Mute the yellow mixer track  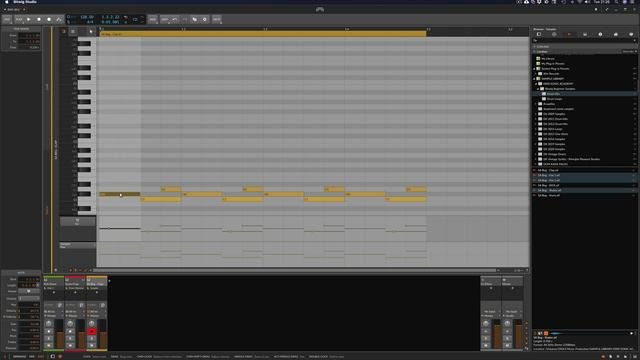tap(92, 345)
